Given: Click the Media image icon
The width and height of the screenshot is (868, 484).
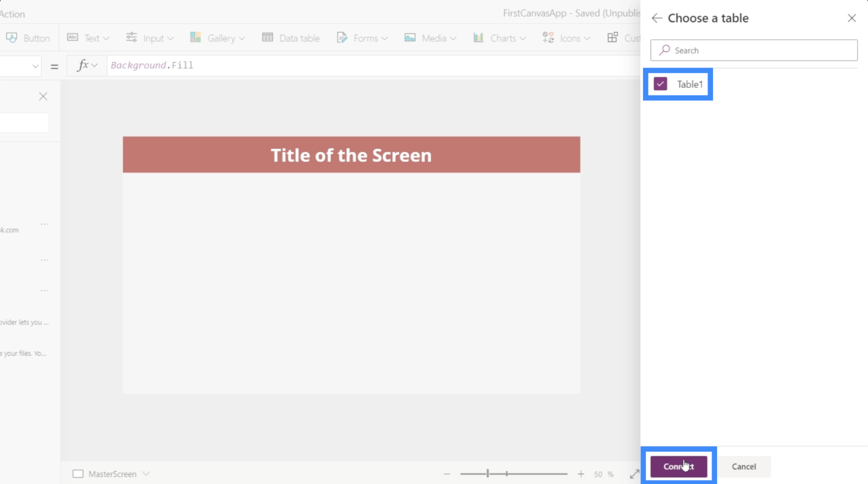Looking at the screenshot, I should 410,37.
